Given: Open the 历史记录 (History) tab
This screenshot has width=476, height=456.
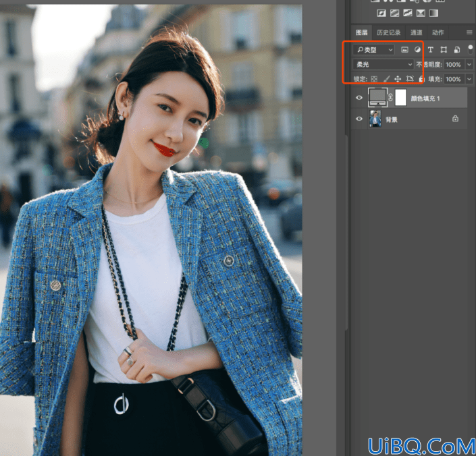Looking at the screenshot, I should [x=388, y=32].
